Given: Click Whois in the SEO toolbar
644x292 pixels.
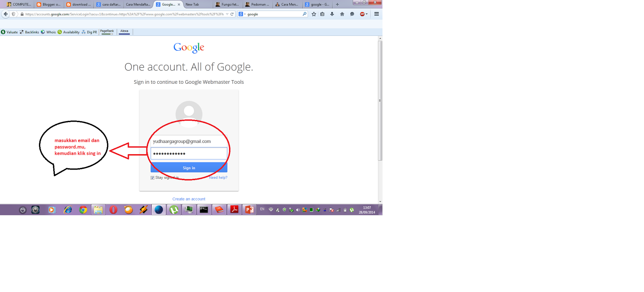Looking at the screenshot, I should [48, 32].
